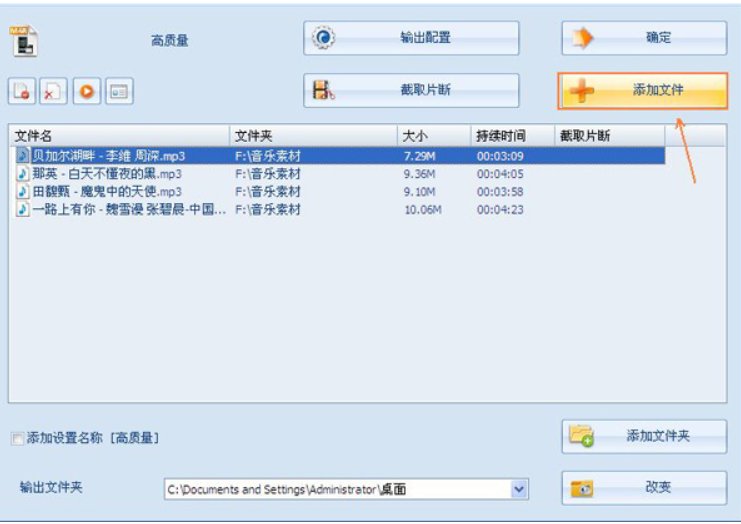Click music note icon of 一路上有你 file
Image resolution: width=741 pixels, height=524 pixels.
click(23, 209)
